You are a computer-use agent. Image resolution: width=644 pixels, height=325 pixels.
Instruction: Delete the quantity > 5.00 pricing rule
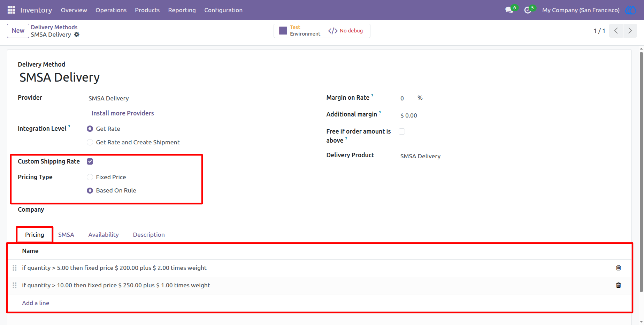click(x=619, y=268)
